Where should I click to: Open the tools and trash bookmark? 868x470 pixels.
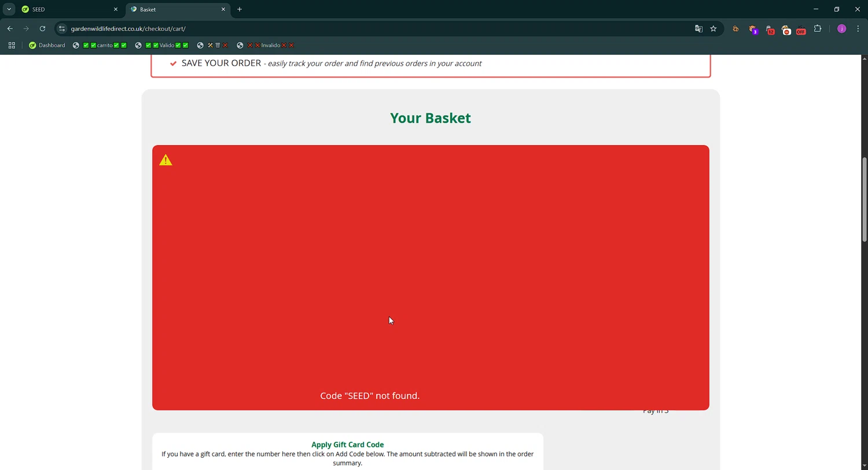coord(212,45)
